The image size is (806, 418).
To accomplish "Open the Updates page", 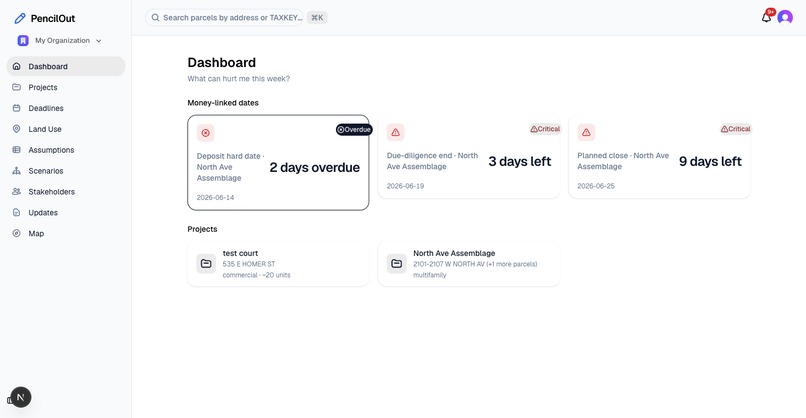I will click(x=66, y=212).
